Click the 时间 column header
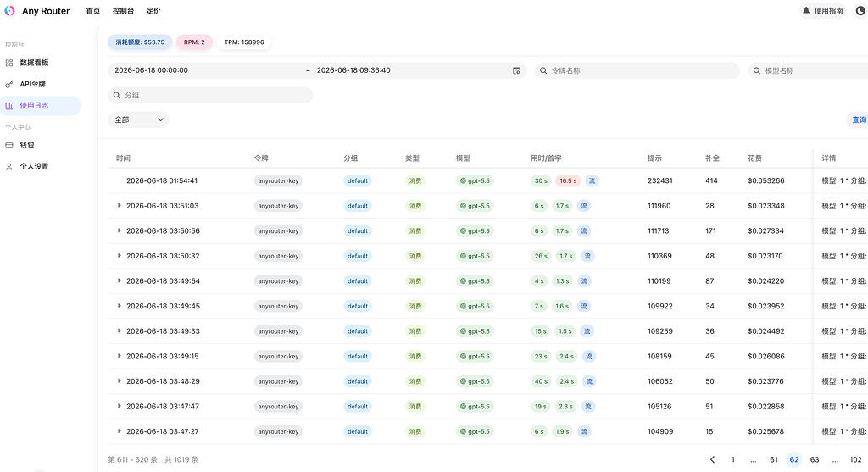The height and width of the screenshot is (472, 868). 123,158
